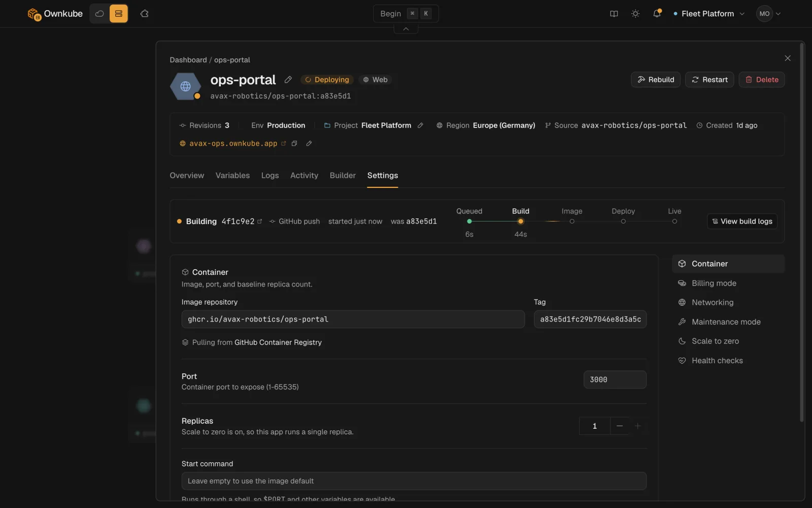812x508 pixels.
Task: Open avax-ops.ownkube.app link
Action: [x=233, y=144]
